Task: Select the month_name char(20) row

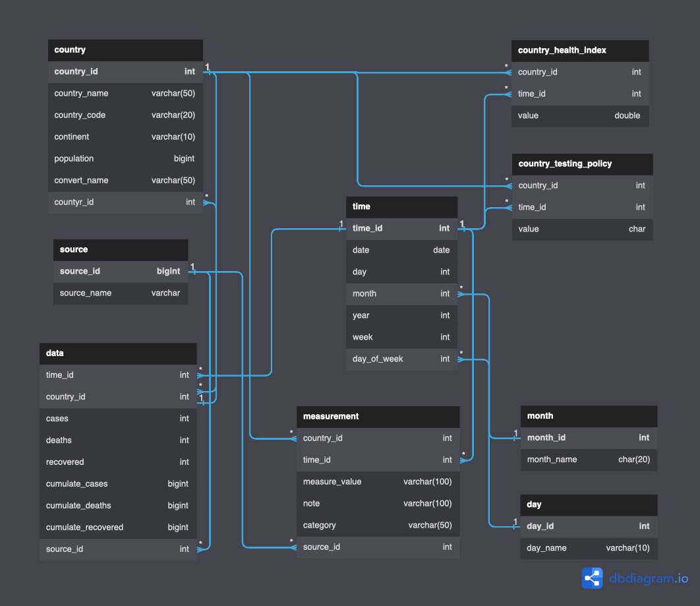Action: (589, 460)
